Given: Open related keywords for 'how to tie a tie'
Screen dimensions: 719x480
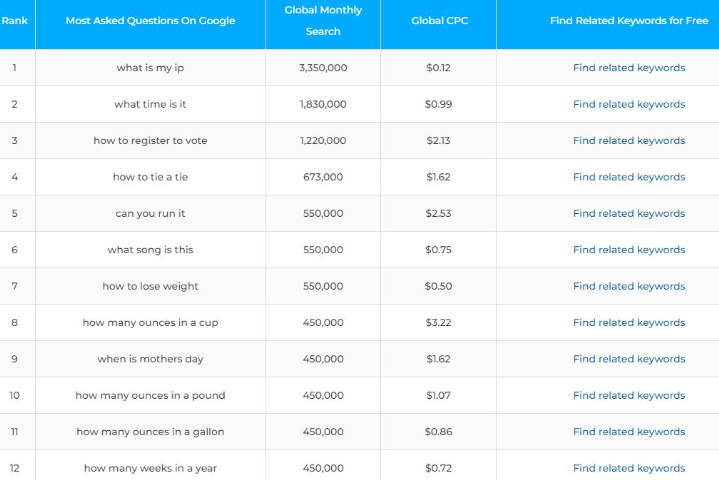Looking at the screenshot, I should click(629, 177).
